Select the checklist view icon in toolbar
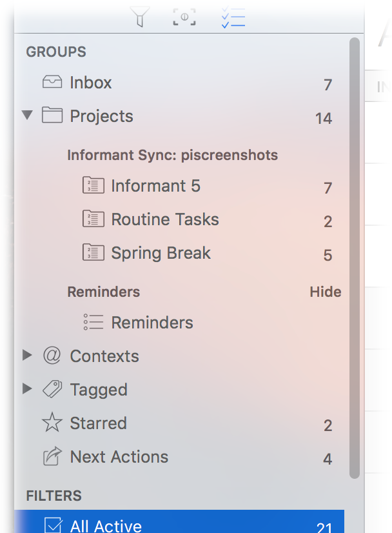Image resolution: width=392 pixels, height=533 pixels. 232,17
